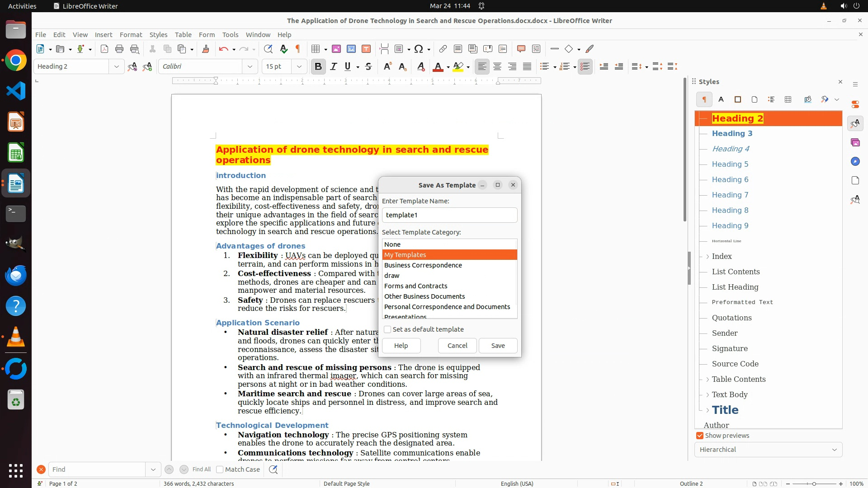The image size is (868, 488).
Task: Open the Navigator sidebar icon
Action: pyautogui.click(x=855, y=161)
